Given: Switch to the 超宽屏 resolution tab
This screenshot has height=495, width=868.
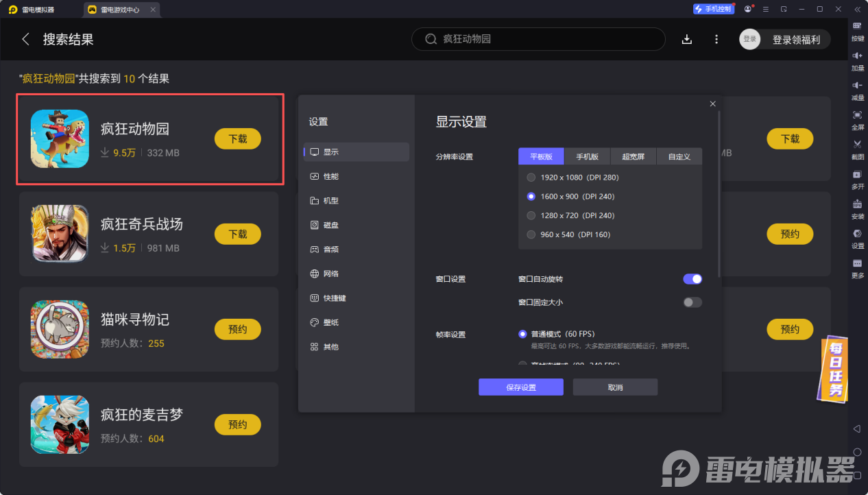Looking at the screenshot, I should [x=633, y=156].
